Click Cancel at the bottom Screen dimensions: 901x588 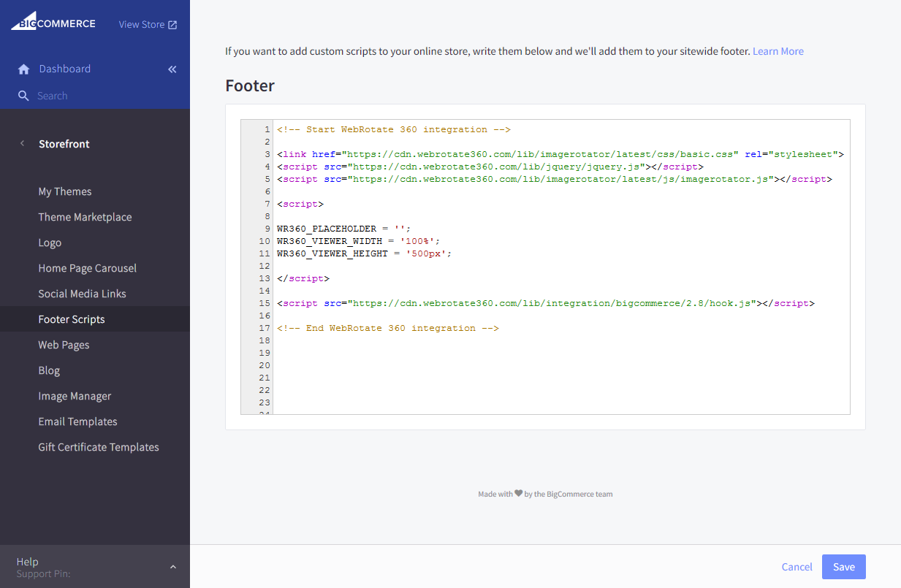797,567
